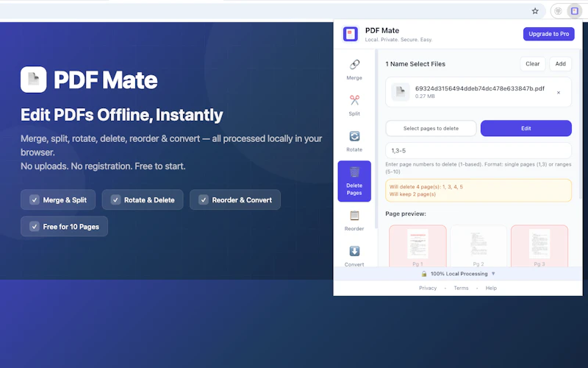Click the Reorder & Convert checkmark badge
Viewport: 588px width, 368px height.
click(x=235, y=199)
